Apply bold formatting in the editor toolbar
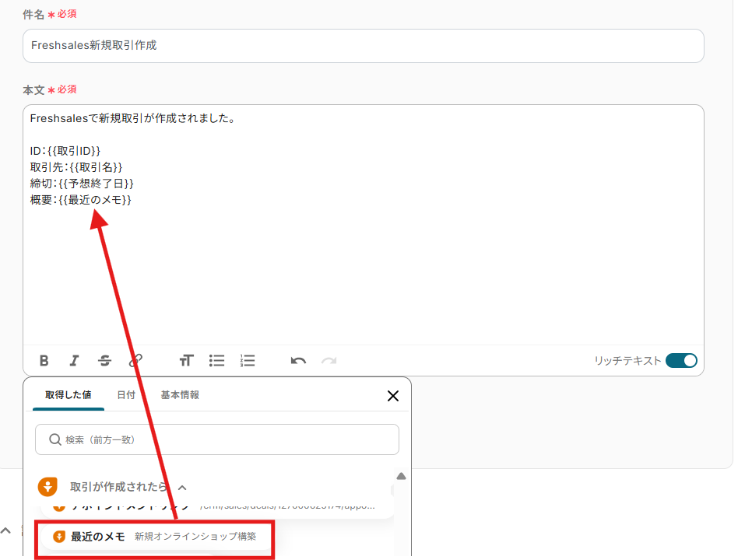This screenshot has width=752, height=560. pos(44,360)
